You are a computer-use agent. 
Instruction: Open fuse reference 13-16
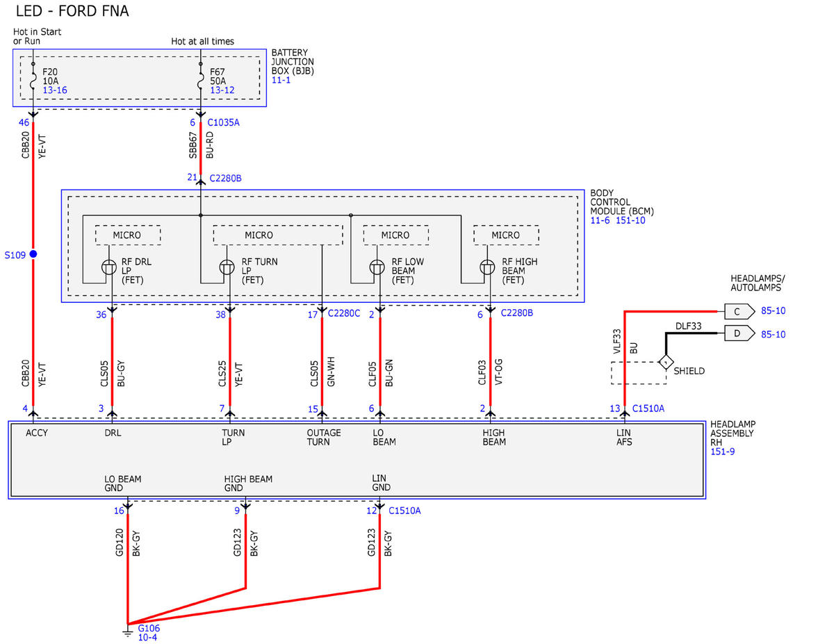pyautogui.click(x=55, y=90)
